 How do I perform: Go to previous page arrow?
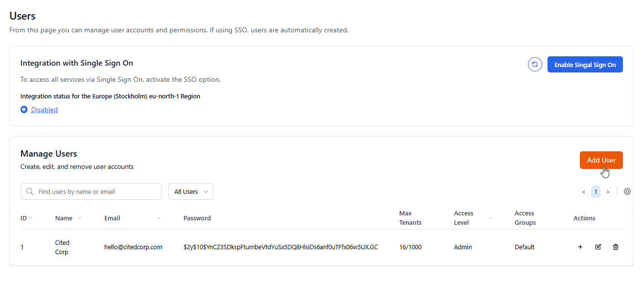click(584, 192)
